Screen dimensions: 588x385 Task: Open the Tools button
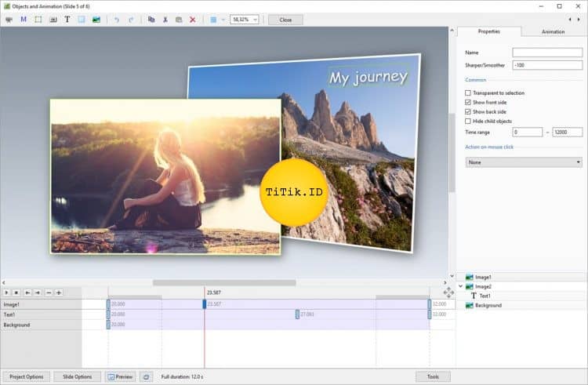(x=433, y=377)
